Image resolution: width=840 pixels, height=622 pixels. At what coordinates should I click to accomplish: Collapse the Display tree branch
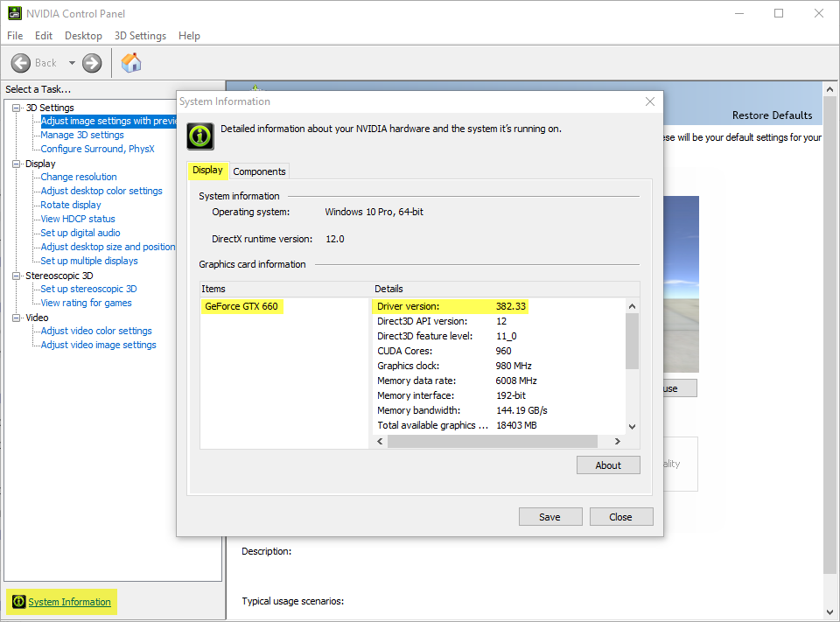click(x=15, y=163)
